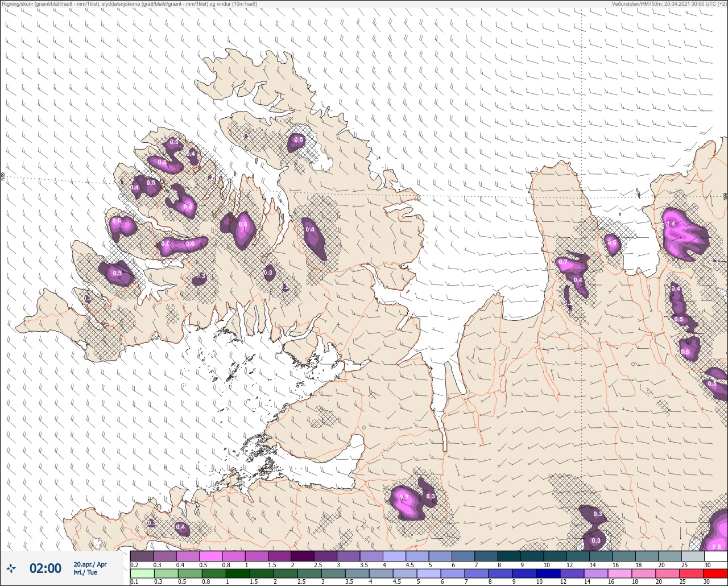728x586 pixels.
Task: Click the 0.8 value at the map's corner
Action: 717,547
